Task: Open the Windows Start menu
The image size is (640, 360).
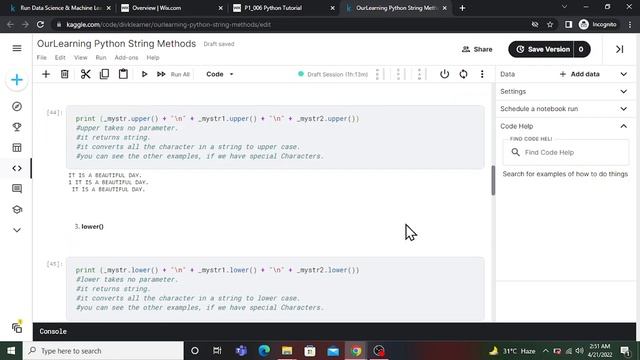Action: [x=11, y=351]
